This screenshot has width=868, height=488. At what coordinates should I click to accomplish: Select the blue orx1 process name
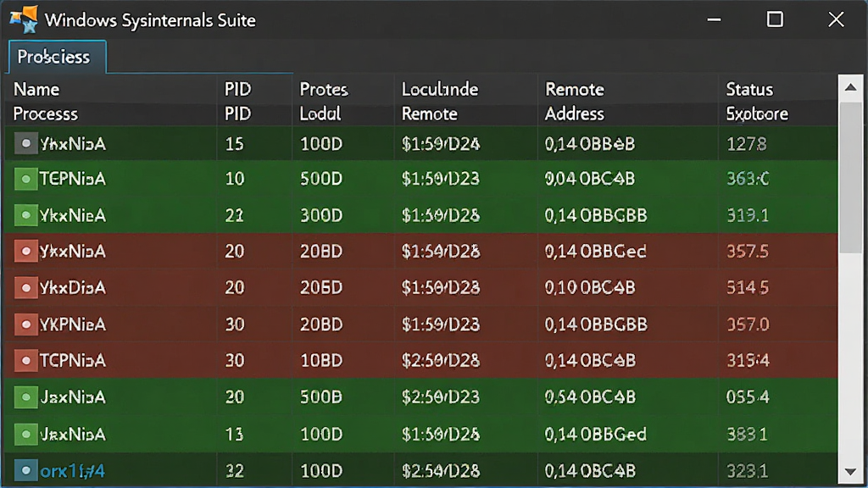pyautogui.click(x=73, y=471)
